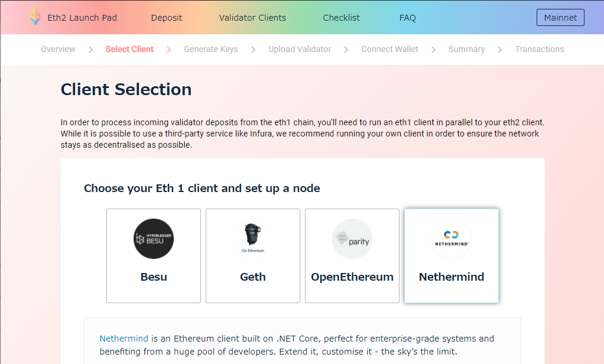604x364 pixels.
Task: Click the Connect Wallet step
Action: point(389,49)
